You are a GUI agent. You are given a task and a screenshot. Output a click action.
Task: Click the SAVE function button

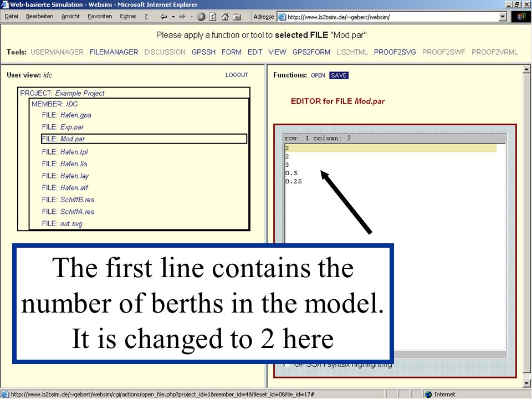pyautogui.click(x=339, y=75)
